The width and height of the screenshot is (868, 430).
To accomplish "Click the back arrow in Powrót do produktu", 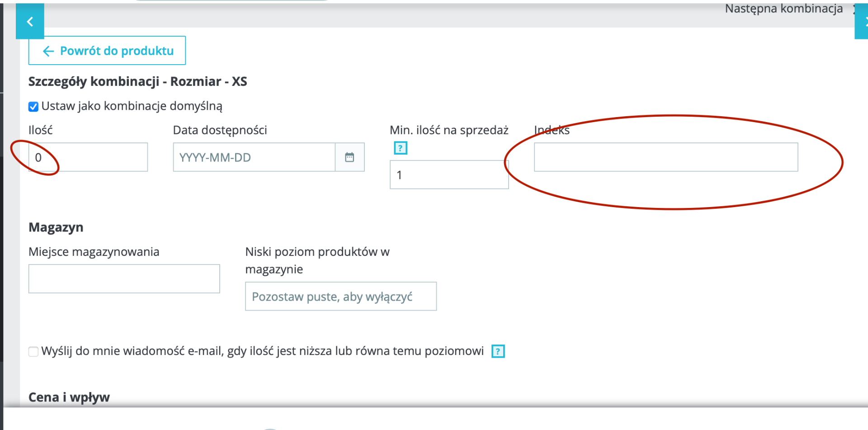I will (48, 51).
